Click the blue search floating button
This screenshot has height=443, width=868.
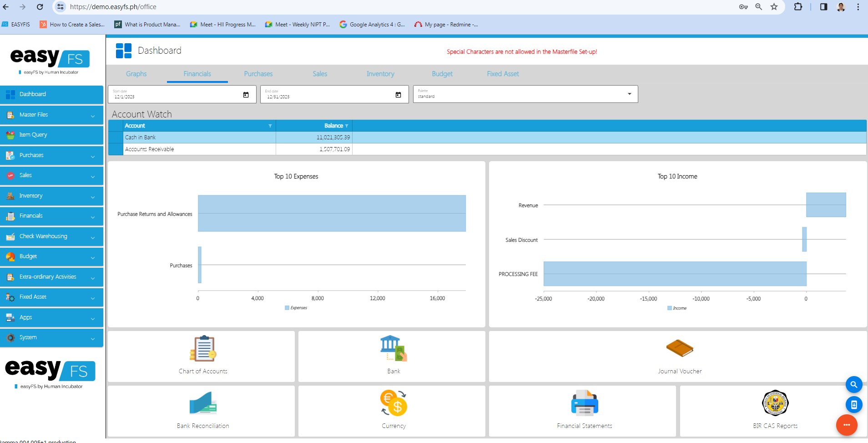pyautogui.click(x=854, y=385)
